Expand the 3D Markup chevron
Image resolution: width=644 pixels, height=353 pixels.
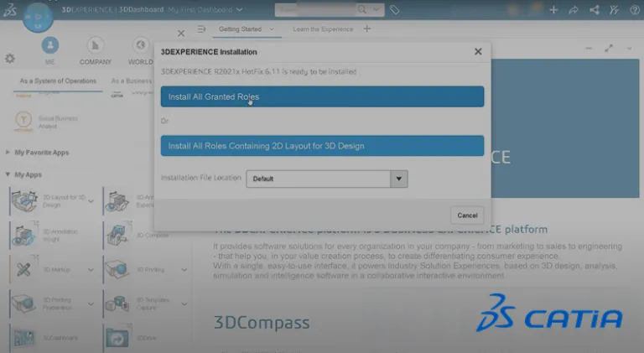[x=91, y=270]
